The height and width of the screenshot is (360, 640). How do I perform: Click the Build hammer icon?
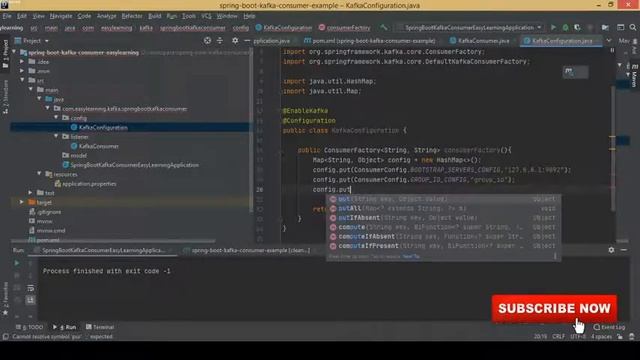coord(383,27)
